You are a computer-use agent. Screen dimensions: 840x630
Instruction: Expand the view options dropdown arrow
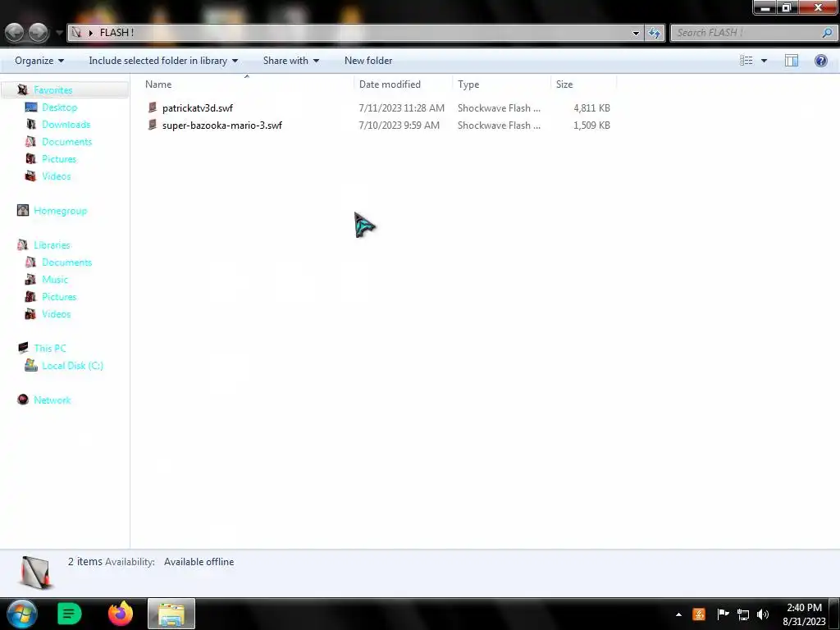tap(765, 61)
